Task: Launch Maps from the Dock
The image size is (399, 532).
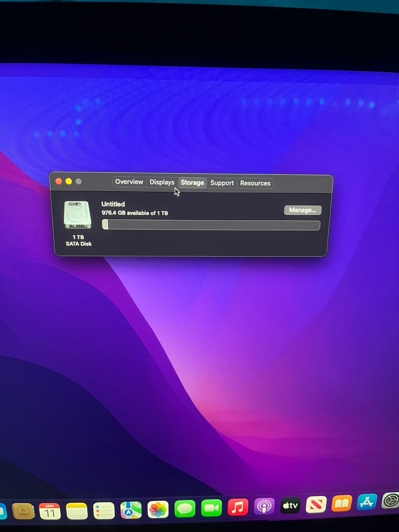Action: 131,511
